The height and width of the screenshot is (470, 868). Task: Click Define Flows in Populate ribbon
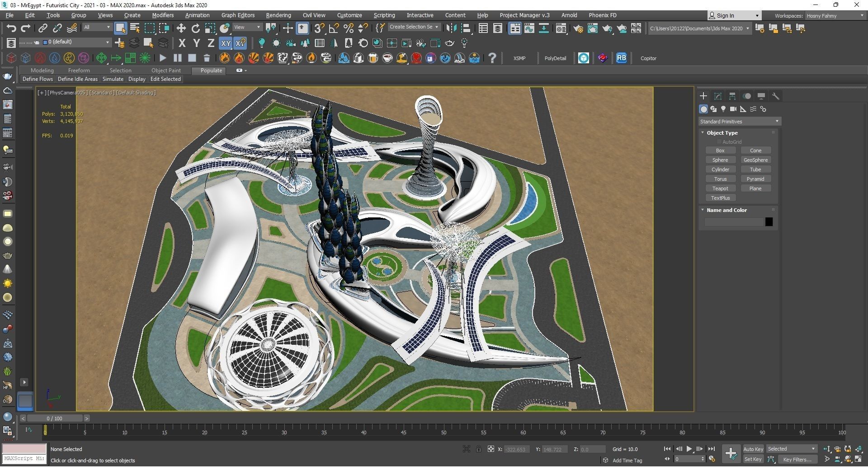point(38,79)
